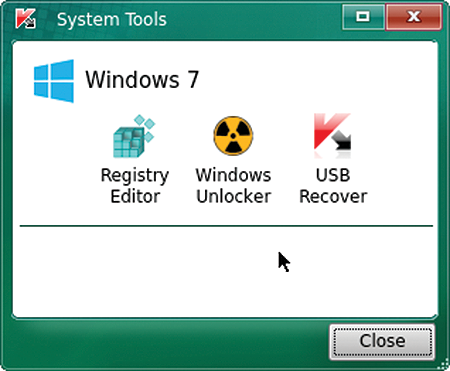This screenshot has width=450, height=371.
Task: Click the Windows logo beside Windows 7
Action: pyautogui.click(x=54, y=81)
